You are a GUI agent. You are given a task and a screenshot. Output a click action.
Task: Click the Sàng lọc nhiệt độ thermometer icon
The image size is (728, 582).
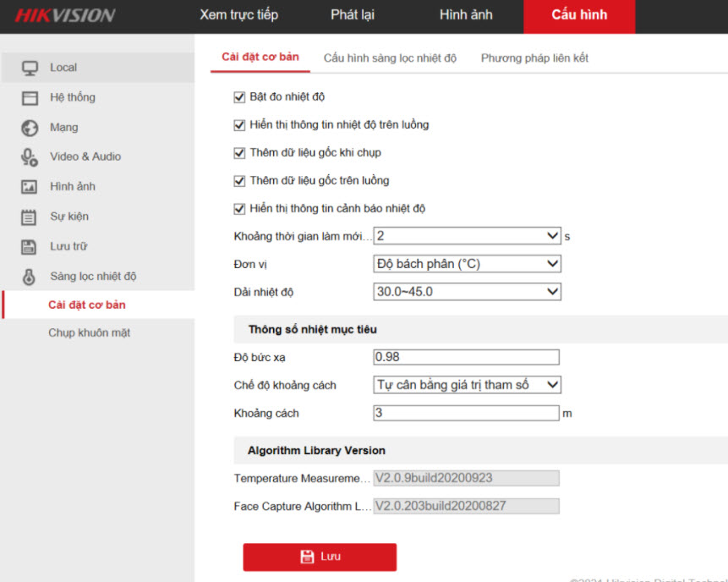pyautogui.click(x=30, y=277)
